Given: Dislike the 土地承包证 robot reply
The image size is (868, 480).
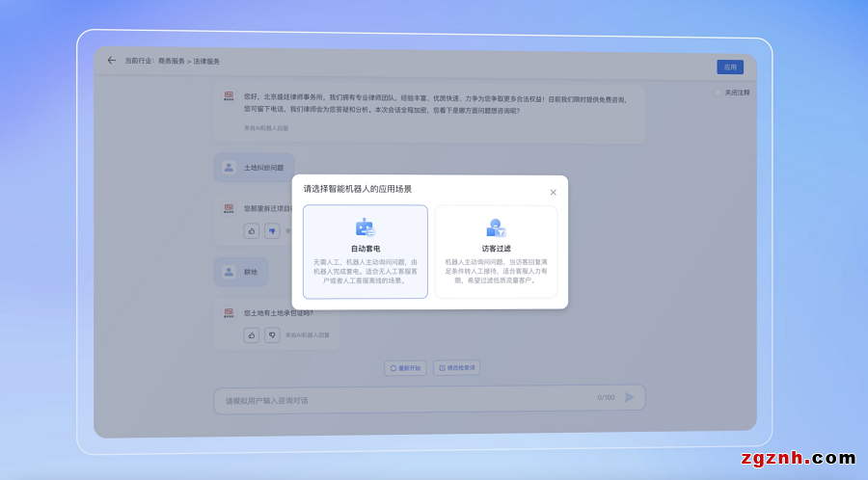Looking at the screenshot, I should [272, 334].
